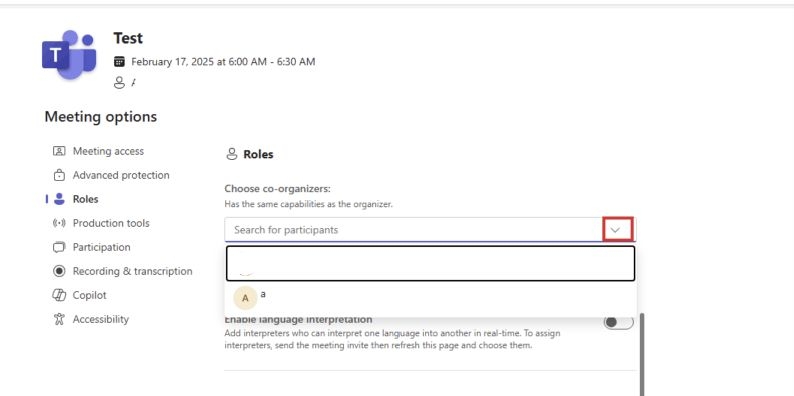Click the Roles person icon in sidebar
794x396 pixels.
pos(59,199)
